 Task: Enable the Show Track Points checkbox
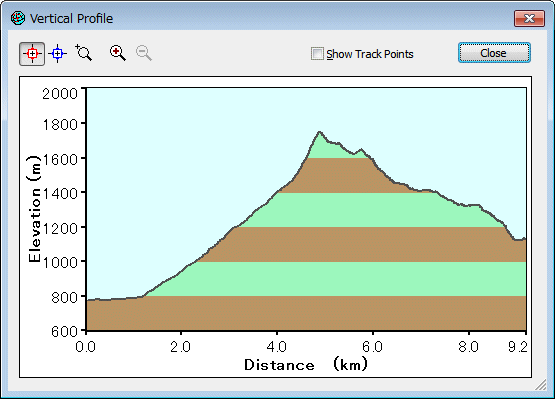(317, 54)
